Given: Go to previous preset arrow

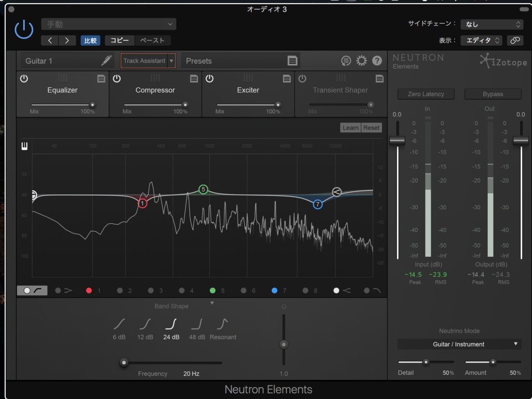Looking at the screenshot, I should 50,41.
